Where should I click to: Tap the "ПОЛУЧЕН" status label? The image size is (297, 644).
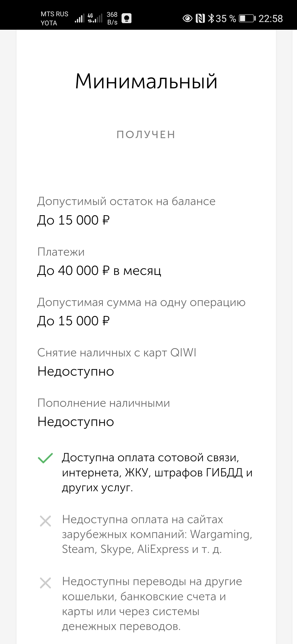pos(146,135)
